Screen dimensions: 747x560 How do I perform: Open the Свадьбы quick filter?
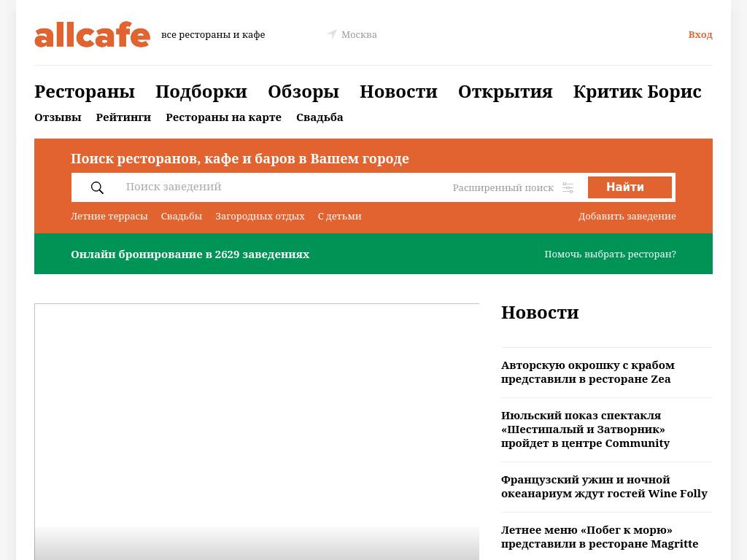(x=182, y=216)
